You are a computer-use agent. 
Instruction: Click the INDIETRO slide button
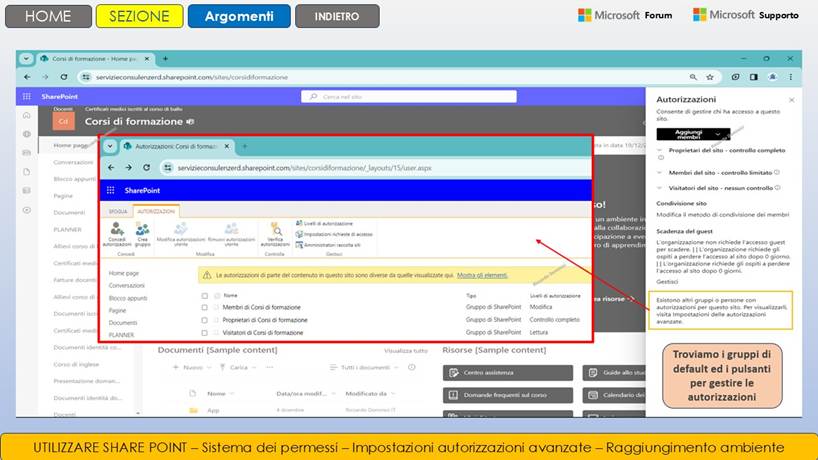pyautogui.click(x=337, y=16)
